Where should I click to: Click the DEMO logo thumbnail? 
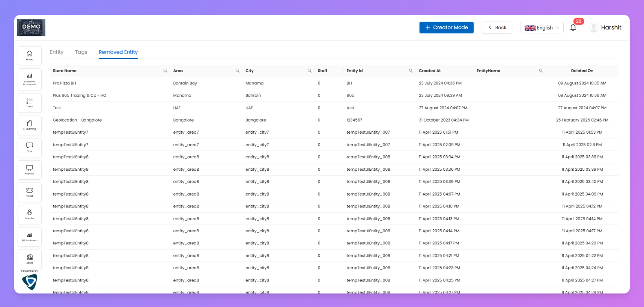pos(31,27)
